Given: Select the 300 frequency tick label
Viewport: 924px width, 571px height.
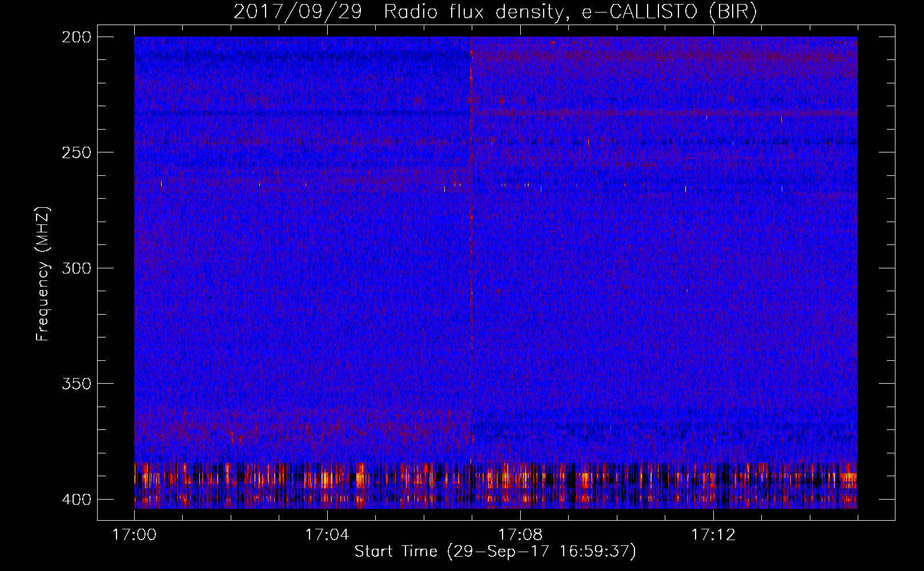Looking at the screenshot, I should tap(76, 268).
